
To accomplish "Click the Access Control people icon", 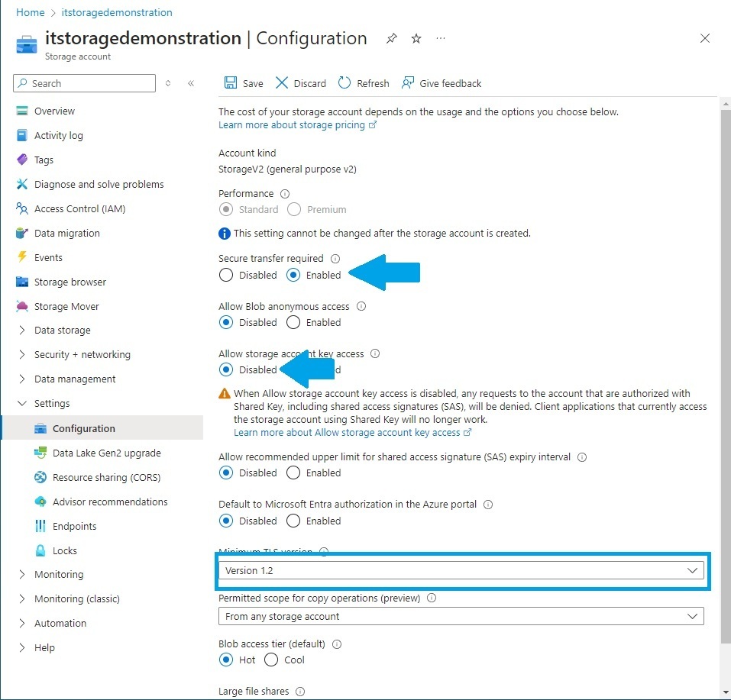I will [x=22, y=208].
